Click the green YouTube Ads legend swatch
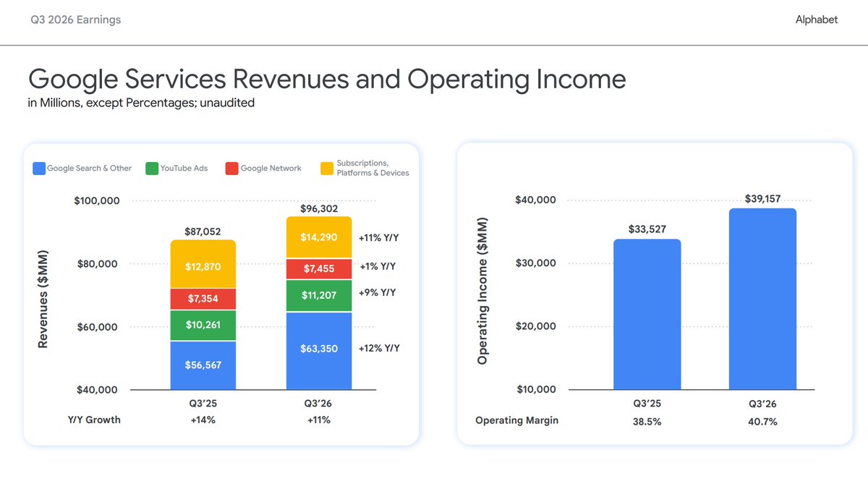 [152, 169]
